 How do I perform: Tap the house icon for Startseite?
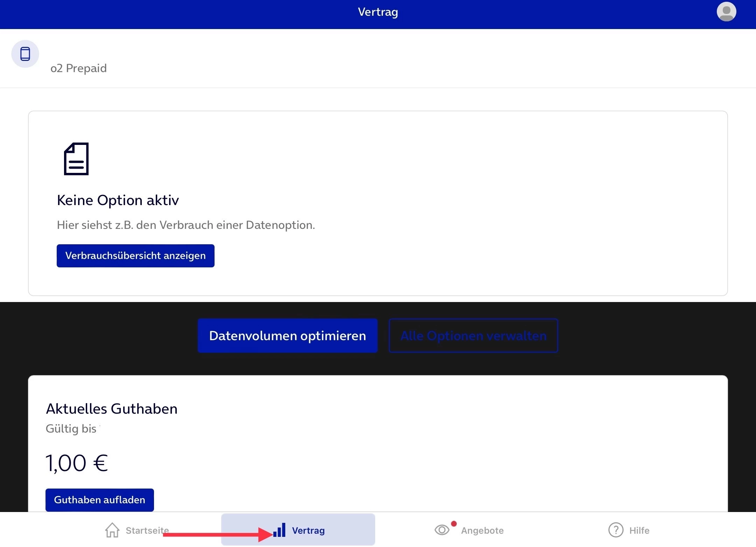pos(112,530)
